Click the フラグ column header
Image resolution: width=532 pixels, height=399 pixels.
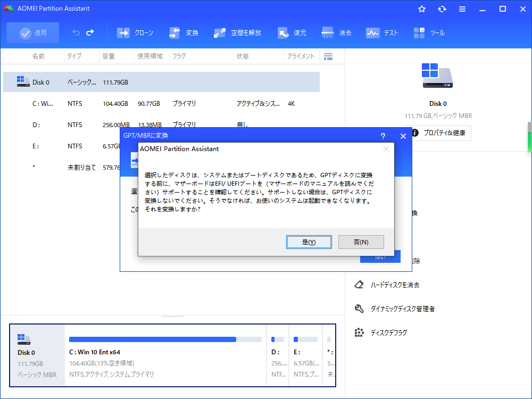(x=179, y=56)
